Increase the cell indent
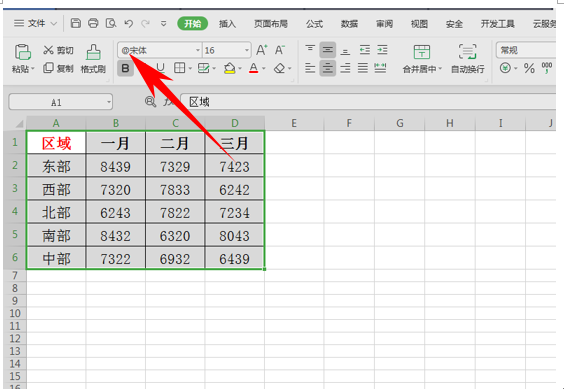 pos(382,50)
